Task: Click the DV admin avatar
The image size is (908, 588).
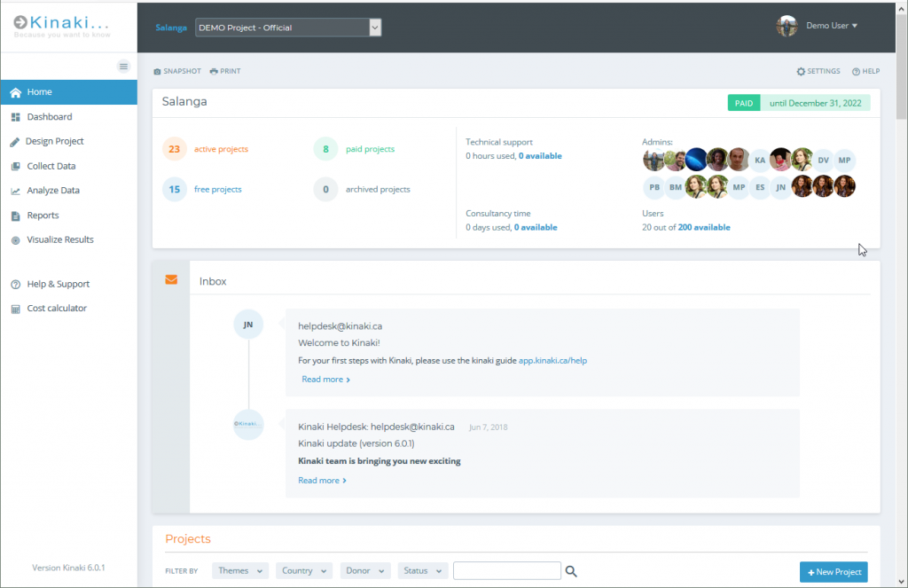Action: [824, 160]
